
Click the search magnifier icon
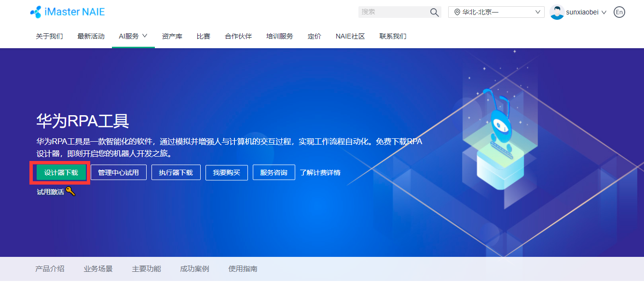(434, 12)
